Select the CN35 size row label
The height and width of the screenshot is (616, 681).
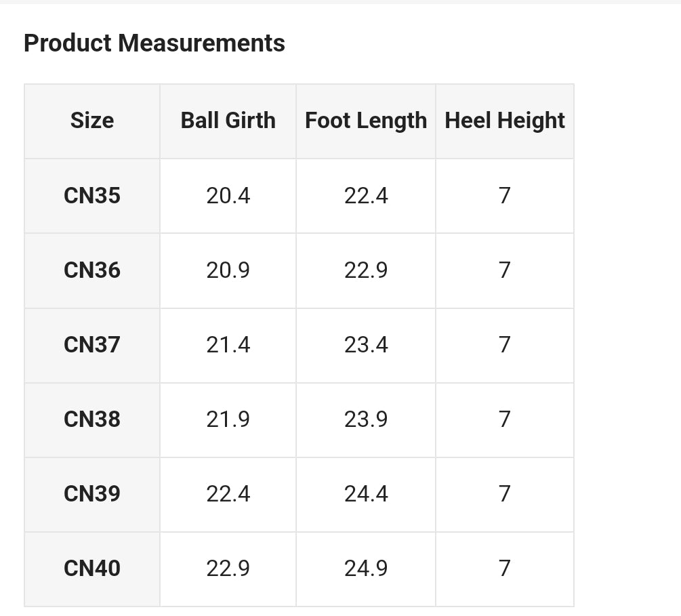point(92,196)
